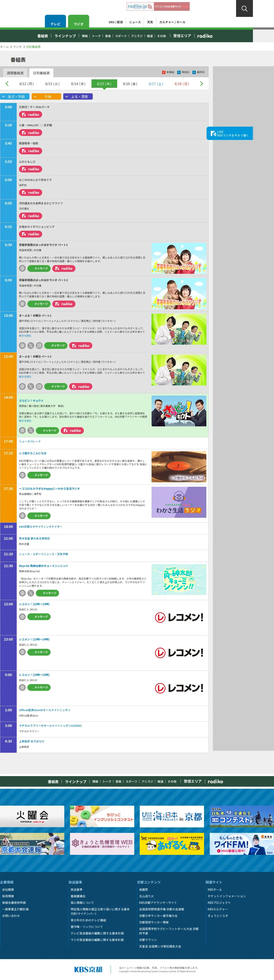The width and height of the screenshot is (274, 980).
Task: Select date 8/14 (水)
Action: [78, 84]
